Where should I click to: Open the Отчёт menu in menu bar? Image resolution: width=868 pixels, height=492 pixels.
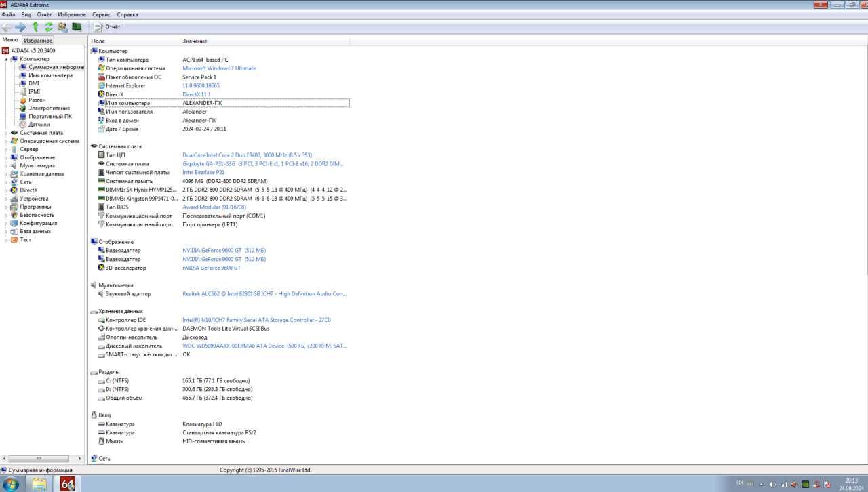pos(44,14)
